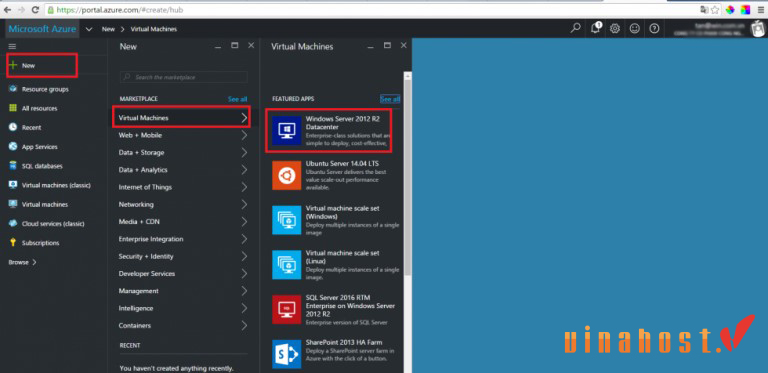768x373 pixels.
Task: Open the dropdown chevron beside Microsoft Azure
Action: [89, 29]
